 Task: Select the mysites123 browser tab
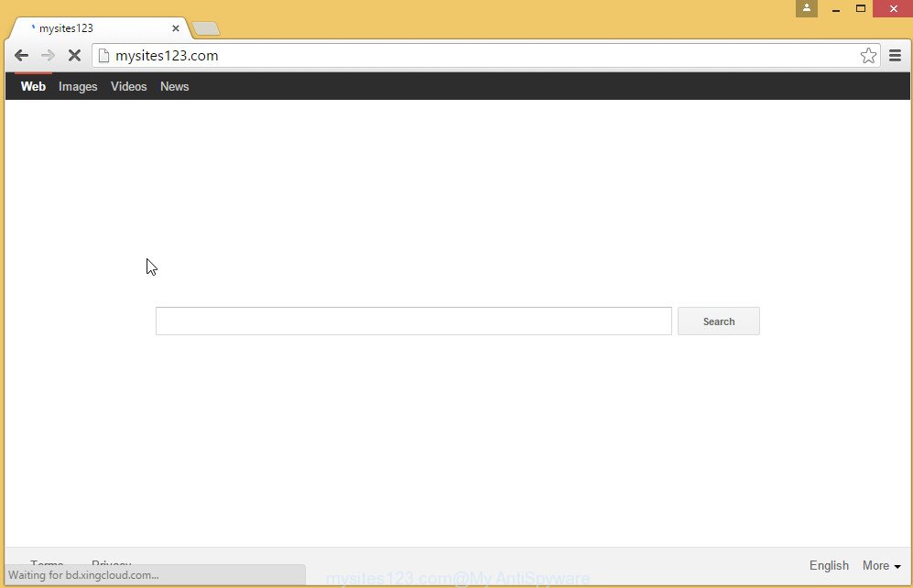[99, 28]
